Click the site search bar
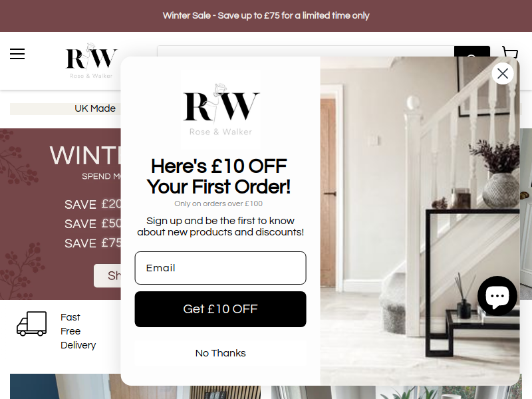This screenshot has width=532, height=399. click(x=305, y=51)
